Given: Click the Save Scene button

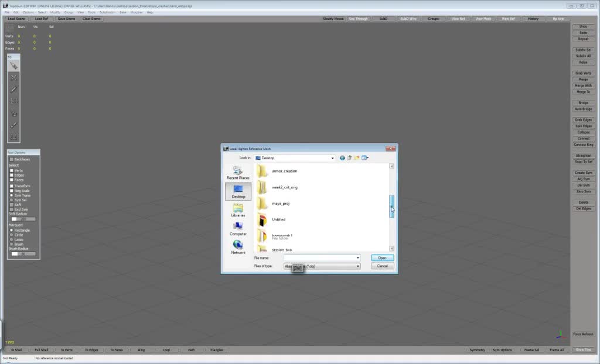Looking at the screenshot, I should point(67,19).
